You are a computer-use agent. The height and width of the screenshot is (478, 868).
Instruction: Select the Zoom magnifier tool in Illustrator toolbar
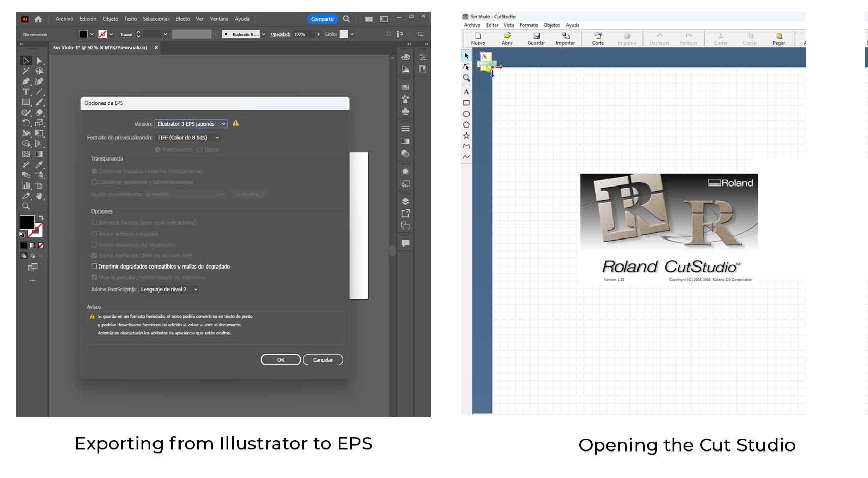pos(26,206)
